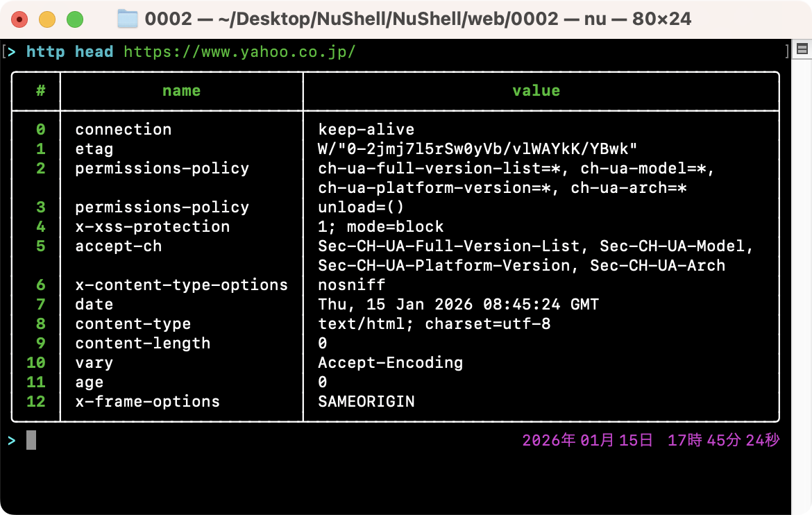Click the 'value' column header
The image size is (812, 515).
(x=536, y=91)
